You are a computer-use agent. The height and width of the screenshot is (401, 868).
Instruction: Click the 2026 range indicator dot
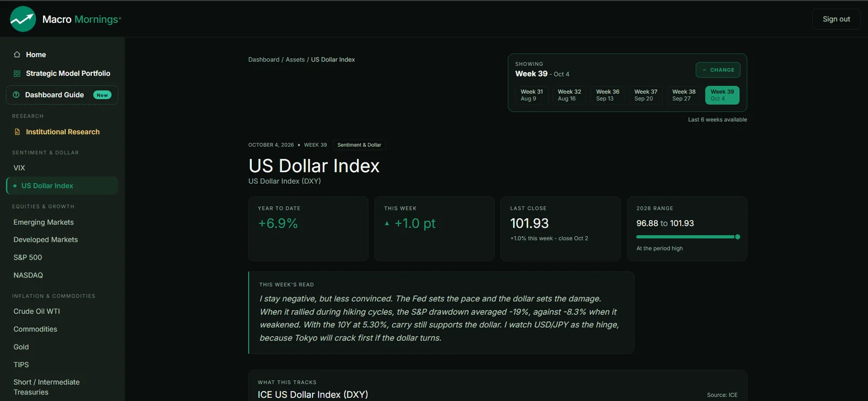tap(737, 237)
